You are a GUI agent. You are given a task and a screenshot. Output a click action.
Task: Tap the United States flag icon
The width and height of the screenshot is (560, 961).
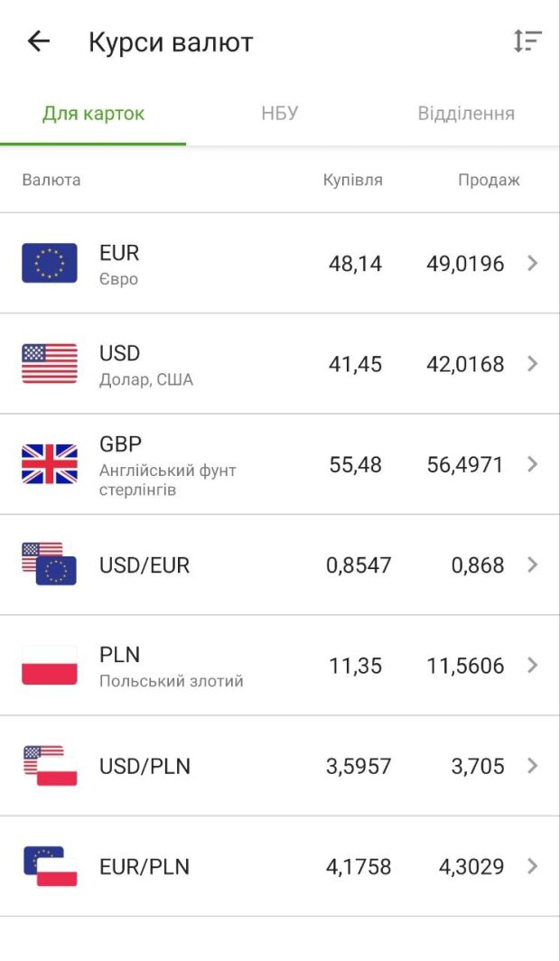[x=50, y=364]
